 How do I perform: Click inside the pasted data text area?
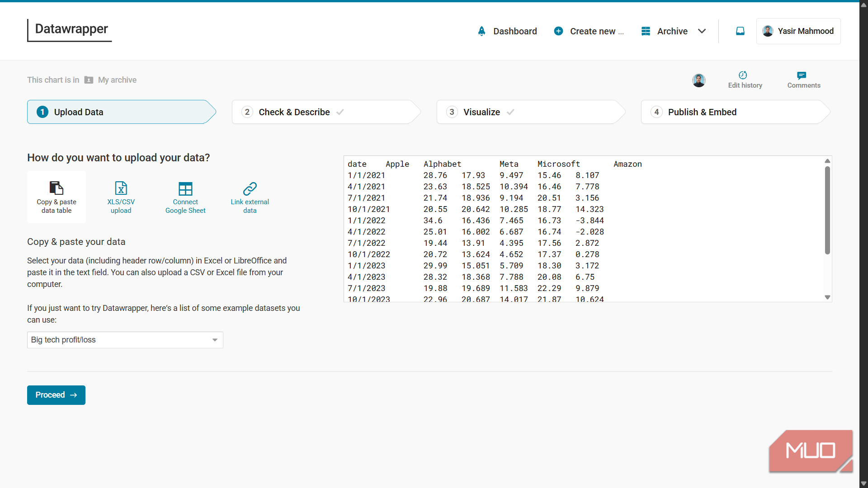(583, 229)
